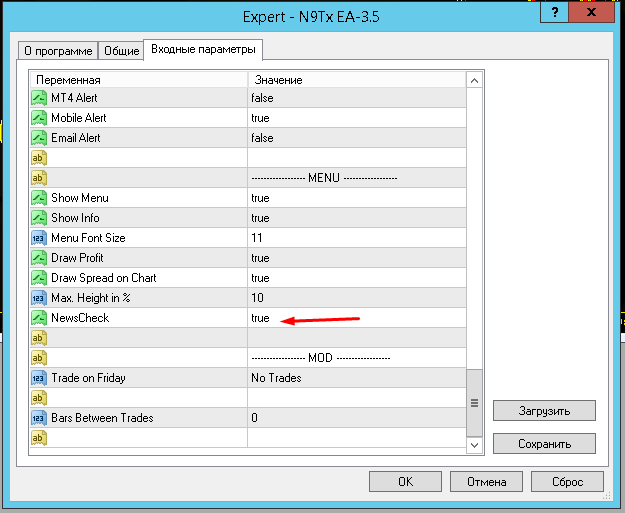The width and height of the screenshot is (625, 513).
Task: Select the Max. Height in % variable name
Action: 91,298
